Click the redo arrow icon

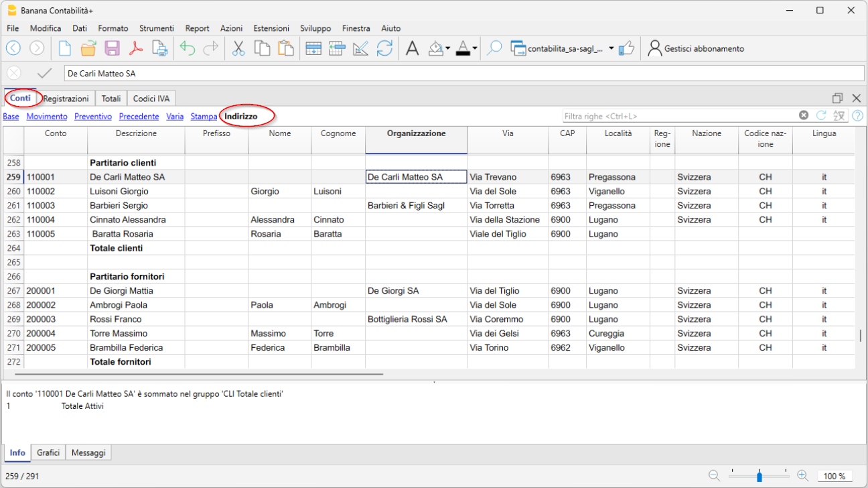click(x=211, y=48)
